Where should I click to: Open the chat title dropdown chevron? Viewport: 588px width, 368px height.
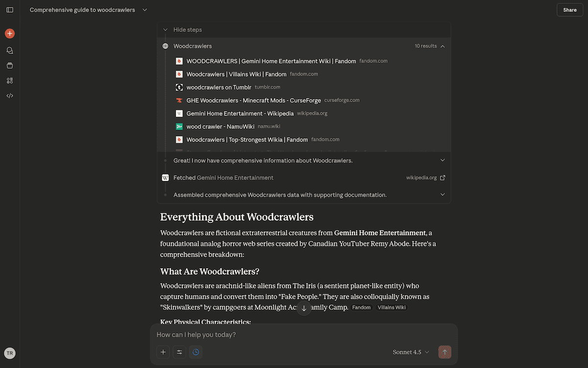tap(145, 10)
